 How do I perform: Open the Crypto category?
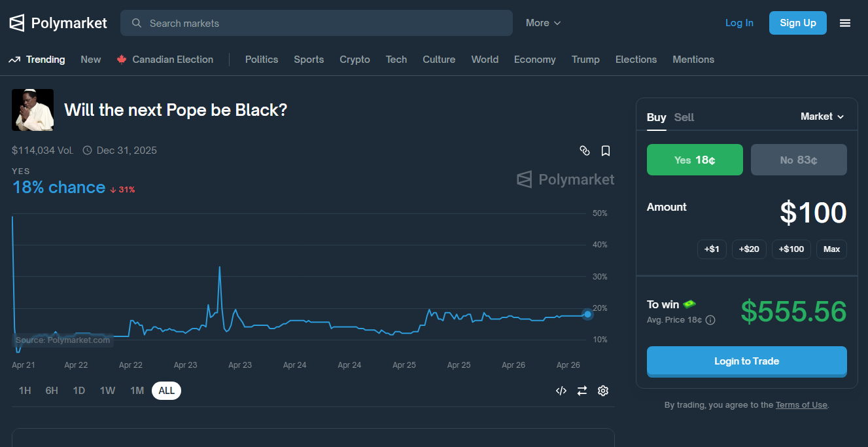355,60
